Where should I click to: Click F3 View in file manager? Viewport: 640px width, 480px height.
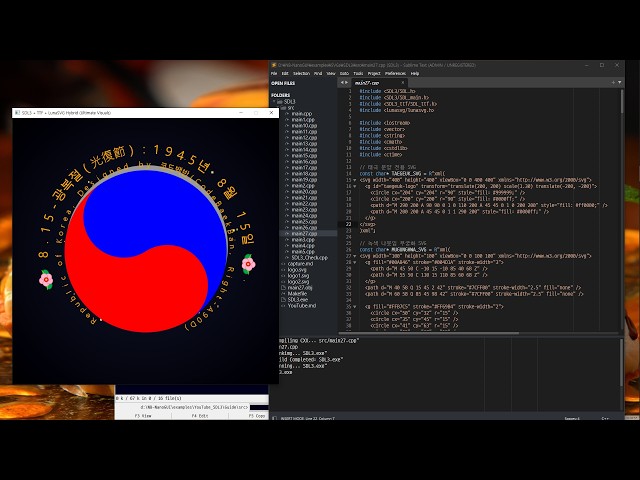(143, 416)
